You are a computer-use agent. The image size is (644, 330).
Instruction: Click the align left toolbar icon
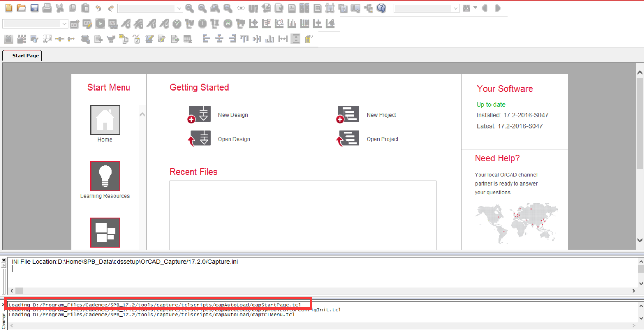point(206,39)
